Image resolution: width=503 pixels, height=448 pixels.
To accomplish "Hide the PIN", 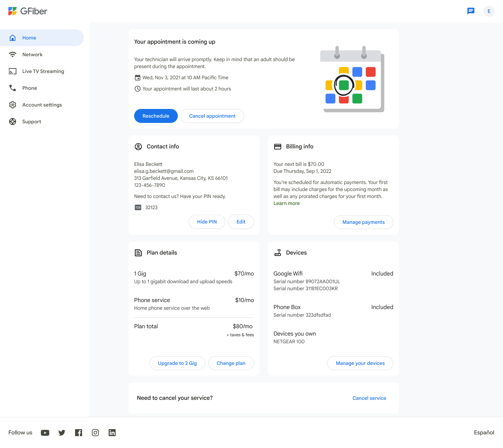I will (x=207, y=222).
